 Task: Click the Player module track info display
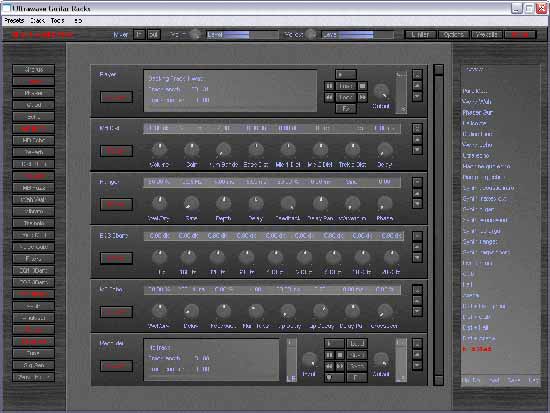pyautogui.click(x=230, y=91)
